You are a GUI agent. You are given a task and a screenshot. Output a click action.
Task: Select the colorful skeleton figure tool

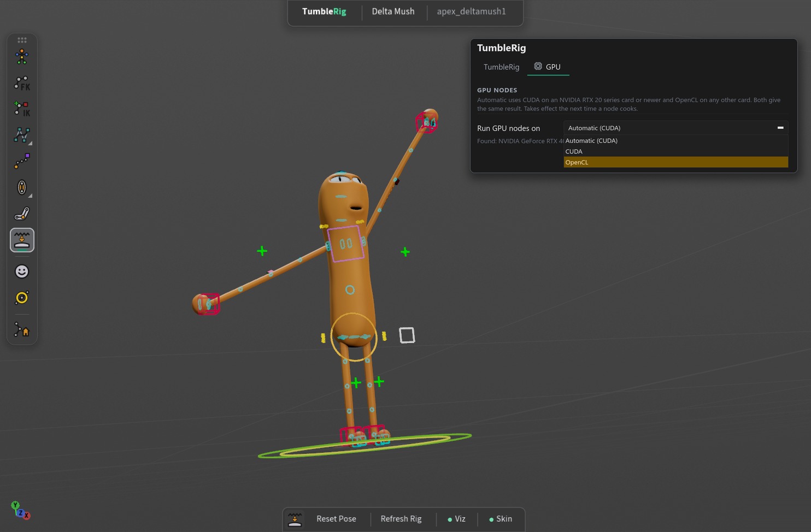click(x=22, y=57)
